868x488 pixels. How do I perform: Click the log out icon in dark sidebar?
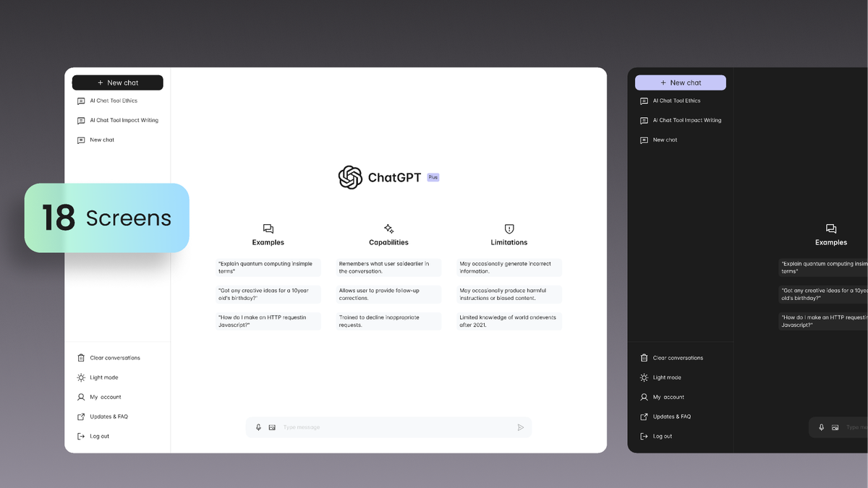(644, 436)
